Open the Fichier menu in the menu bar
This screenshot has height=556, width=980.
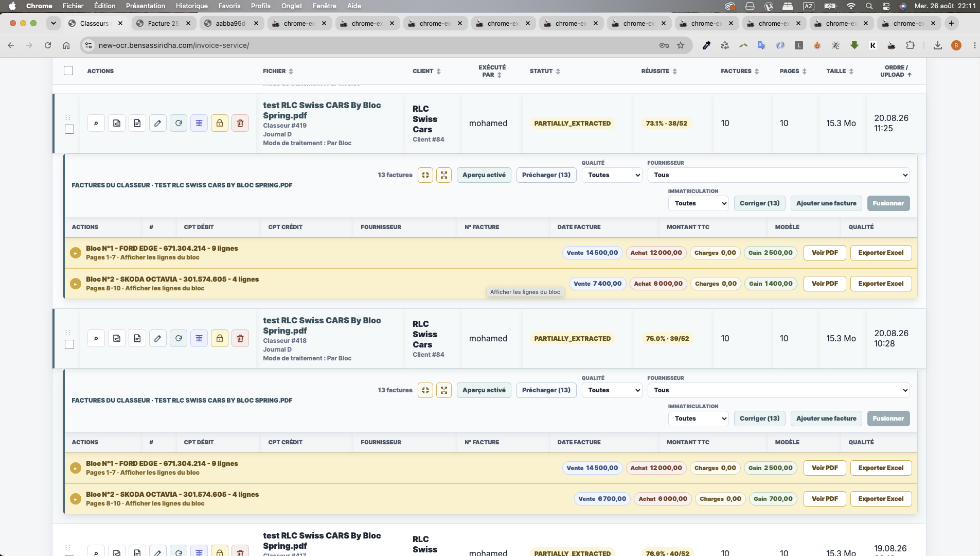coord(73,6)
